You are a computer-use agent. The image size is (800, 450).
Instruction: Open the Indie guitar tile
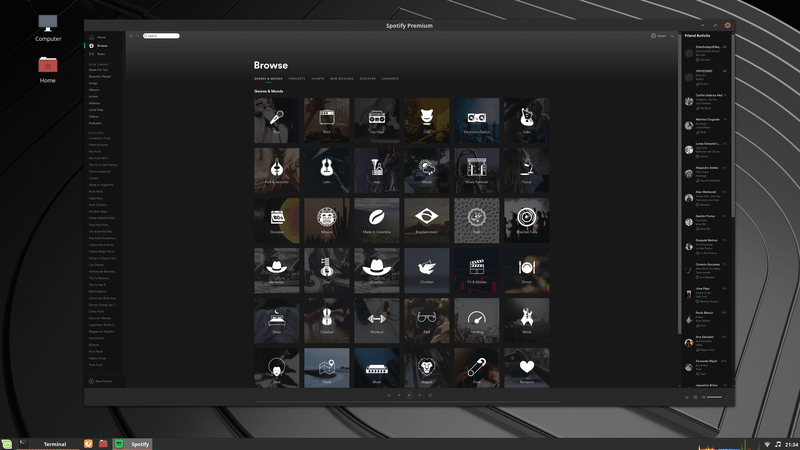(x=527, y=120)
